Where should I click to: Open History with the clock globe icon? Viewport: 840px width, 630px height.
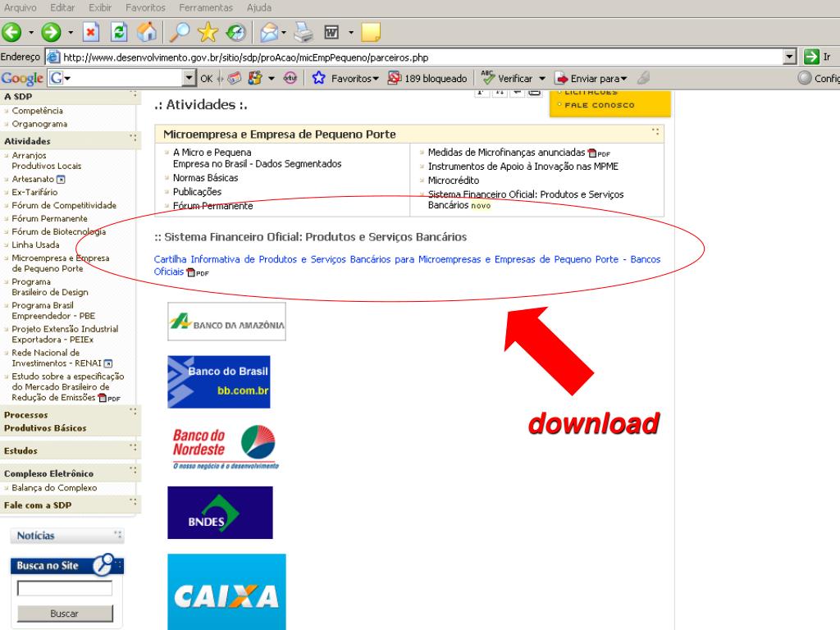click(235, 32)
